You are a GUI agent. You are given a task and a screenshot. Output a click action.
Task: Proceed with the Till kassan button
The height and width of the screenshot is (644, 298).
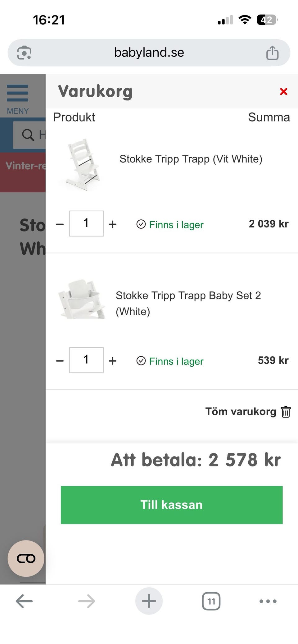tap(171, 505)
